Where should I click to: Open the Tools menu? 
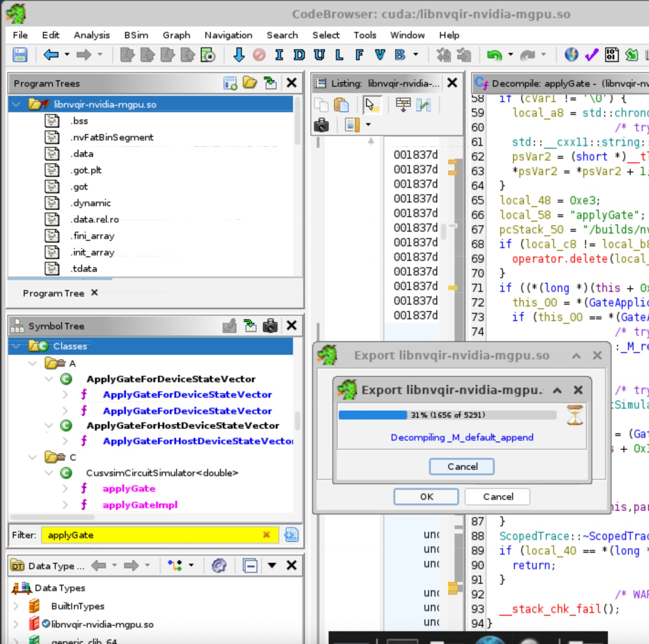click(x=365, y=35)
